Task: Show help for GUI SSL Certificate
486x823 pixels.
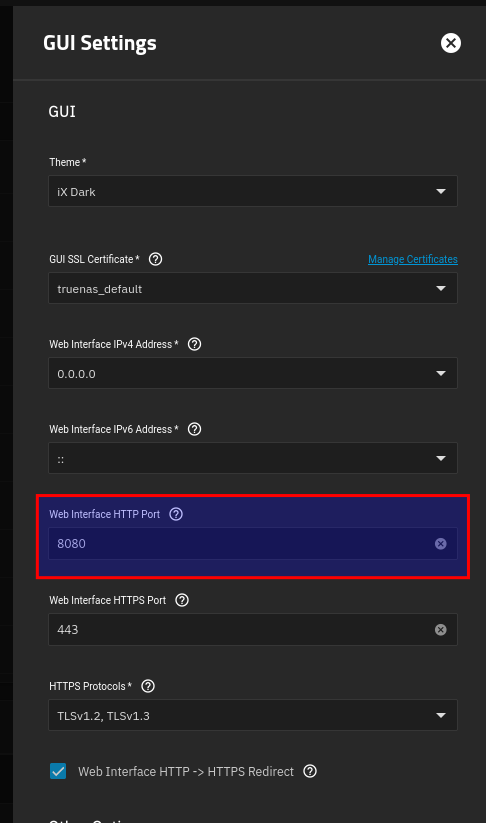Action: [155, 259]
